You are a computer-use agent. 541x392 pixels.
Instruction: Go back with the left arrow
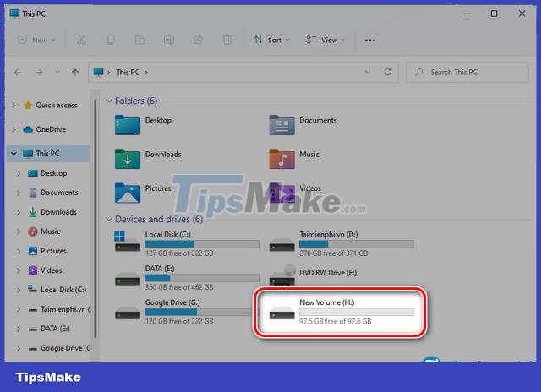click(18, 72)
